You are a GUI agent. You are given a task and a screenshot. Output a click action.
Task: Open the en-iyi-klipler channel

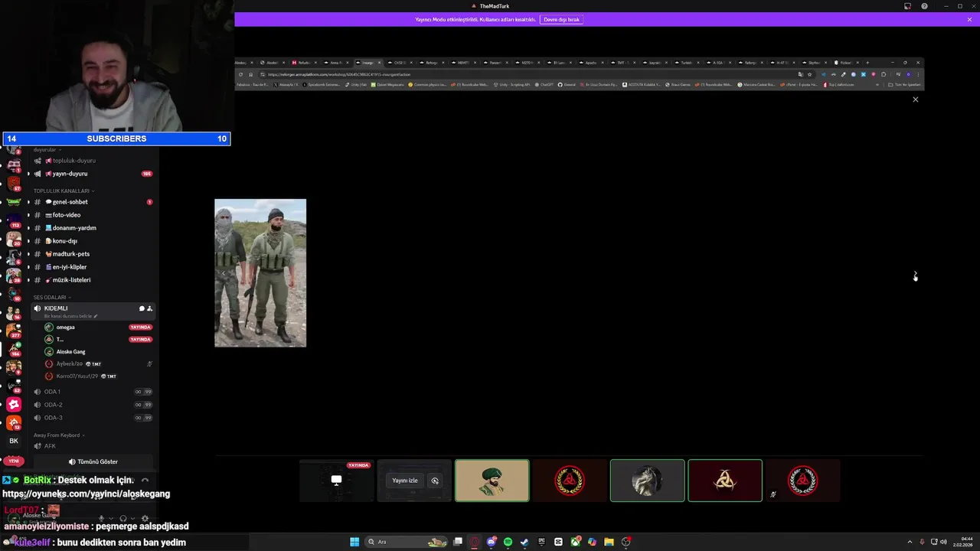click(92, 267)
